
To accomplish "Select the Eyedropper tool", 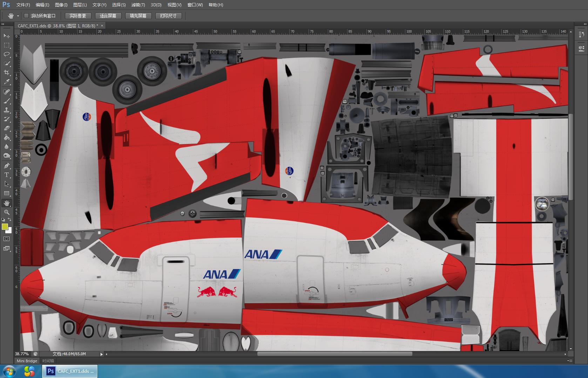I will (x=7, y=82).
